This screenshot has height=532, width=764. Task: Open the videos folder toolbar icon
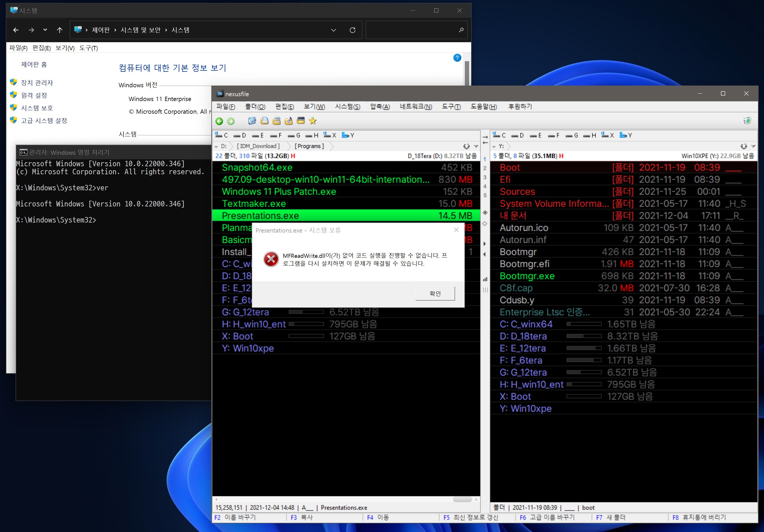pos(301,121)
